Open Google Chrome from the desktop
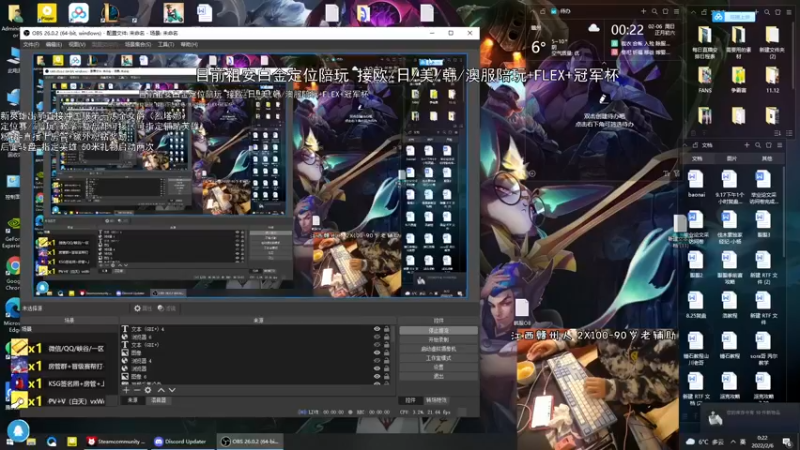The width and height of the screenshot is (800, 450). click(x=13, y=273)
